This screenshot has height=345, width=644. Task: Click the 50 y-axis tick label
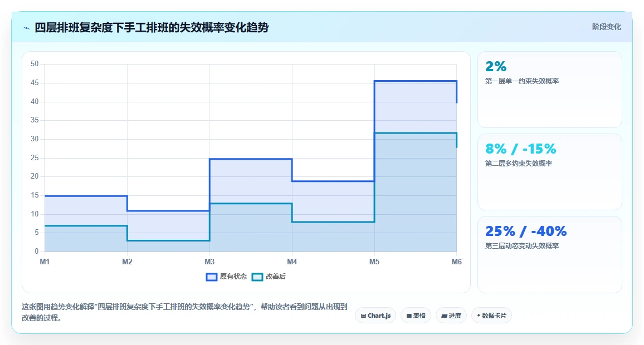click(x=35, y=64)
